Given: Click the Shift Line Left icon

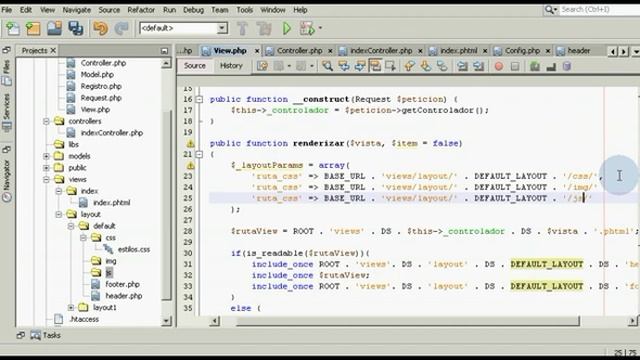Looking at the screenshot, I should (x=462, y=66).
